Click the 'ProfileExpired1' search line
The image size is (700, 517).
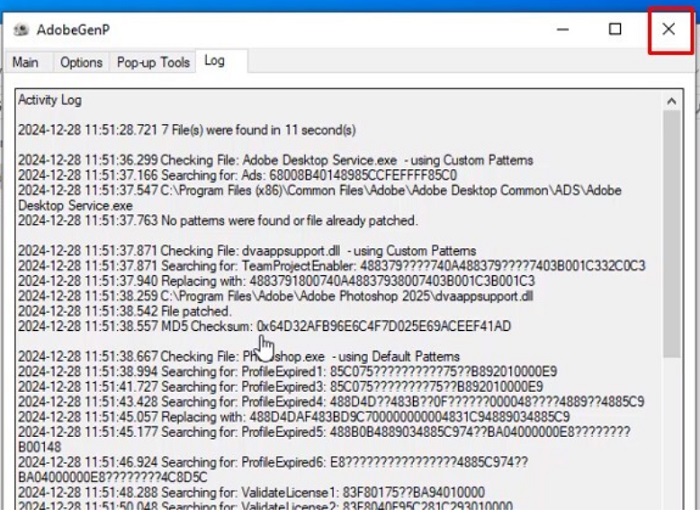click(288, 372)
